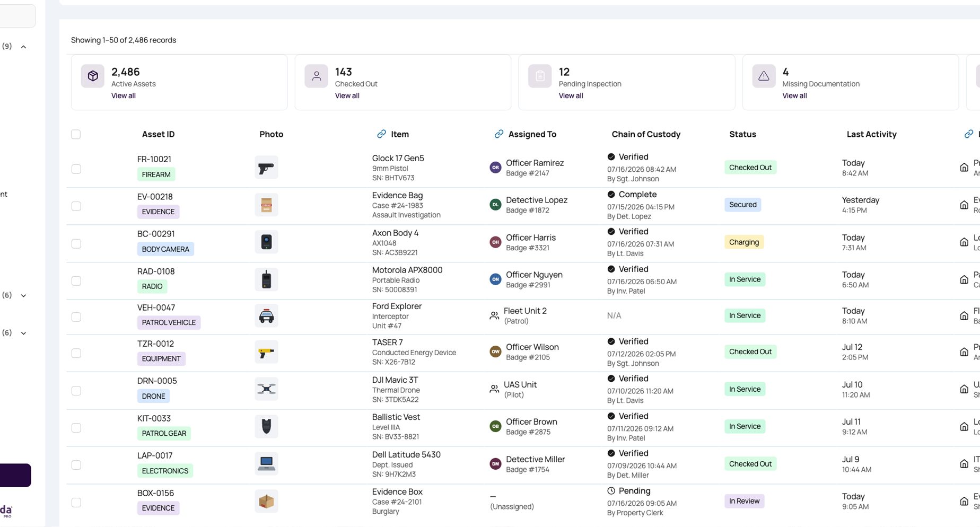Screen dimensions: 980x527
Task: Toggle the select-all checkbox in header
Action: pyautogui.click(x=76, y=134)
